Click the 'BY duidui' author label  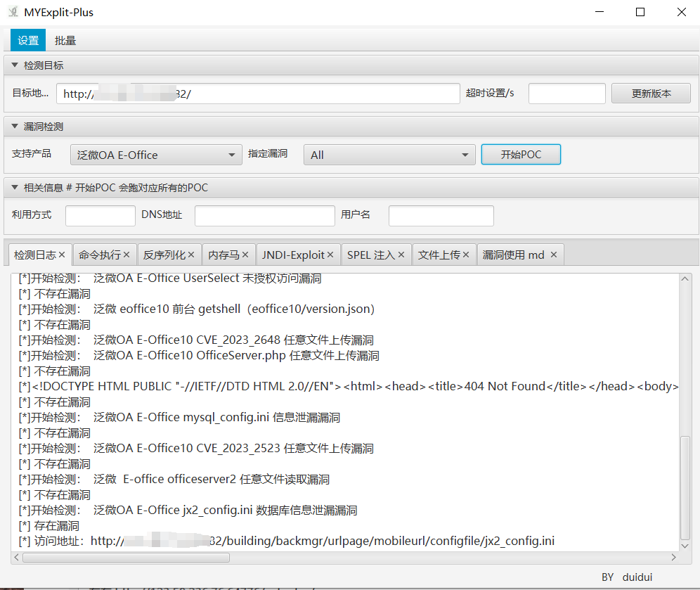click(x=627, y=577)
